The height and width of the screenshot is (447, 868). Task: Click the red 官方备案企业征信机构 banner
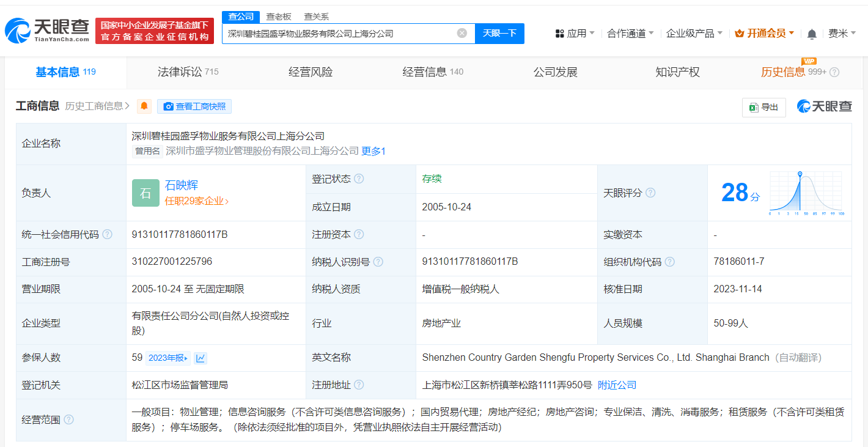click(155, 31)
